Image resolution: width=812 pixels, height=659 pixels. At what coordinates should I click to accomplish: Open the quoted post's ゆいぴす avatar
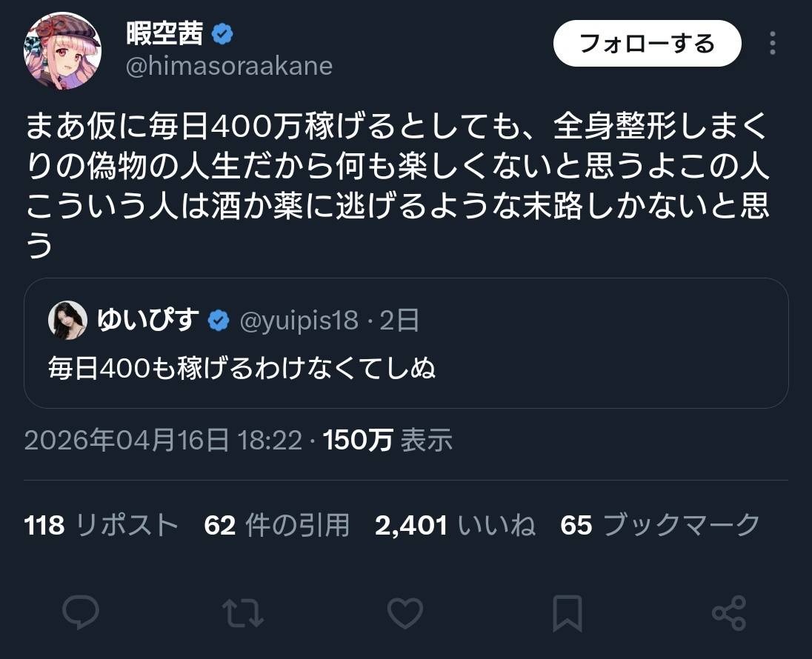click(67, 320)
